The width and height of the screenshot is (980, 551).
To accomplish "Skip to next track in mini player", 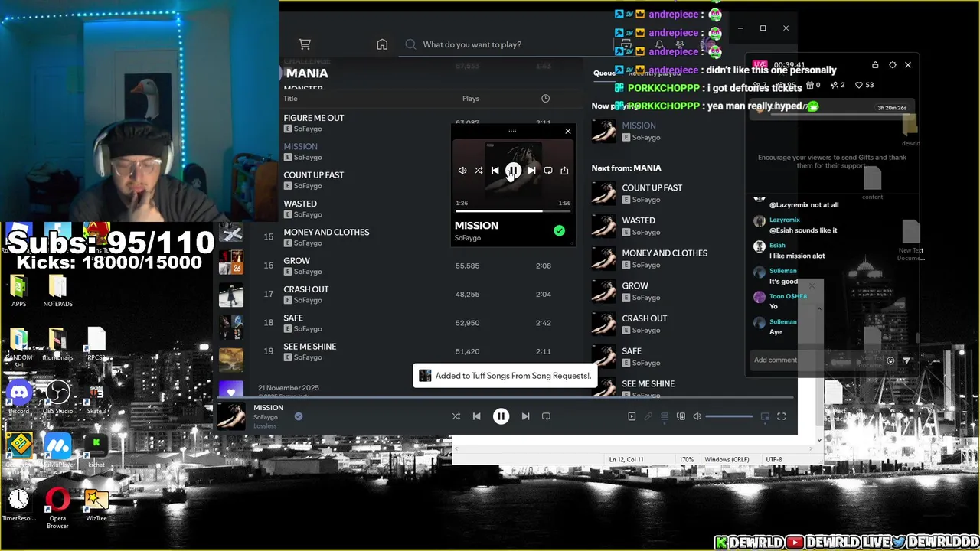I will pos(531,171).
